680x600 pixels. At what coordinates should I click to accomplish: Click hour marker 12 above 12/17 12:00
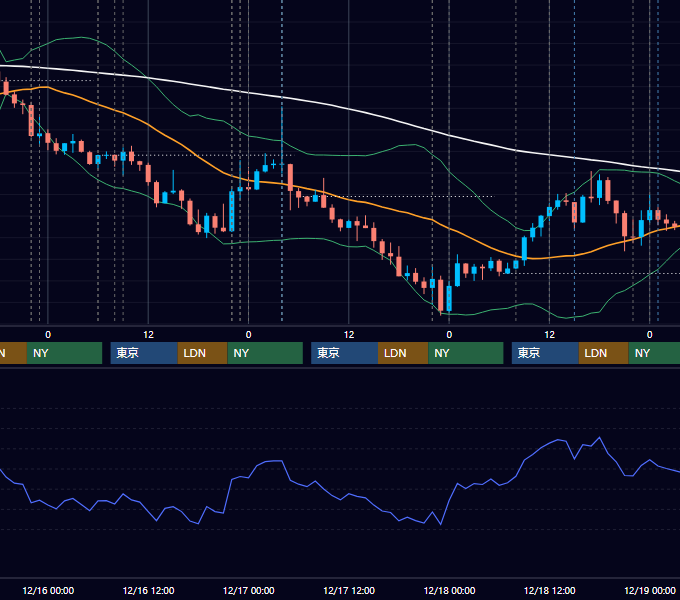[x=349, y=335]
